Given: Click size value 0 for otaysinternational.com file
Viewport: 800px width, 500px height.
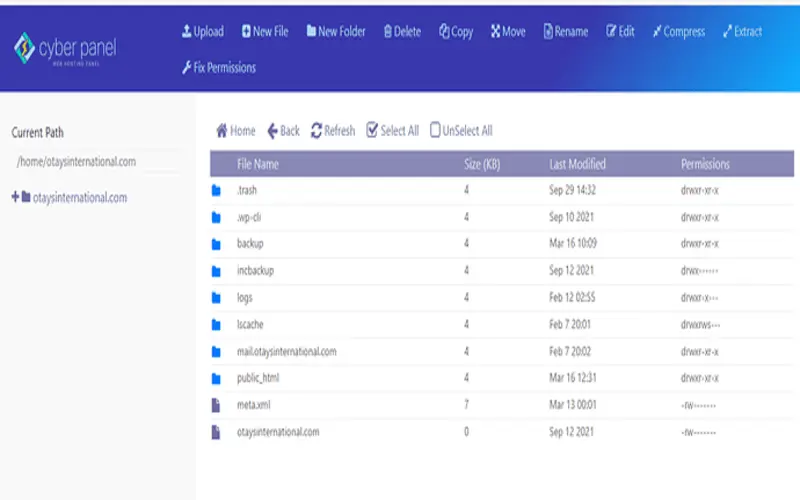Looking at the screenshot, I should (466, 432).
